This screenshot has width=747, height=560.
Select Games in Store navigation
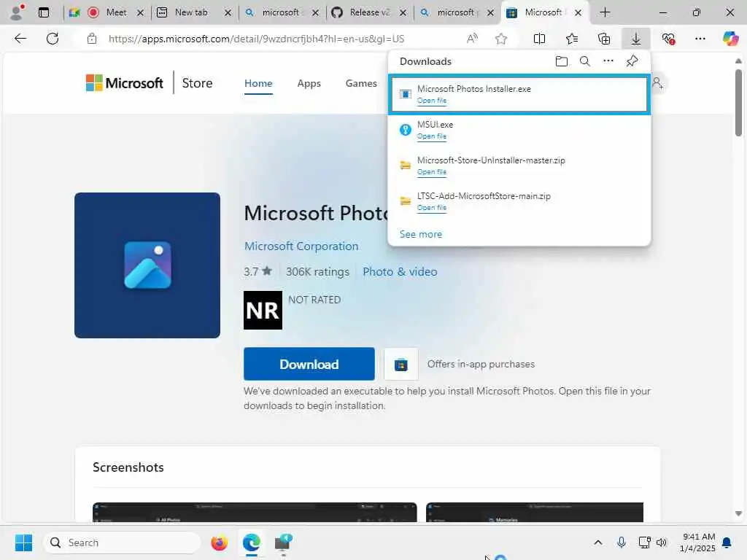361,83
